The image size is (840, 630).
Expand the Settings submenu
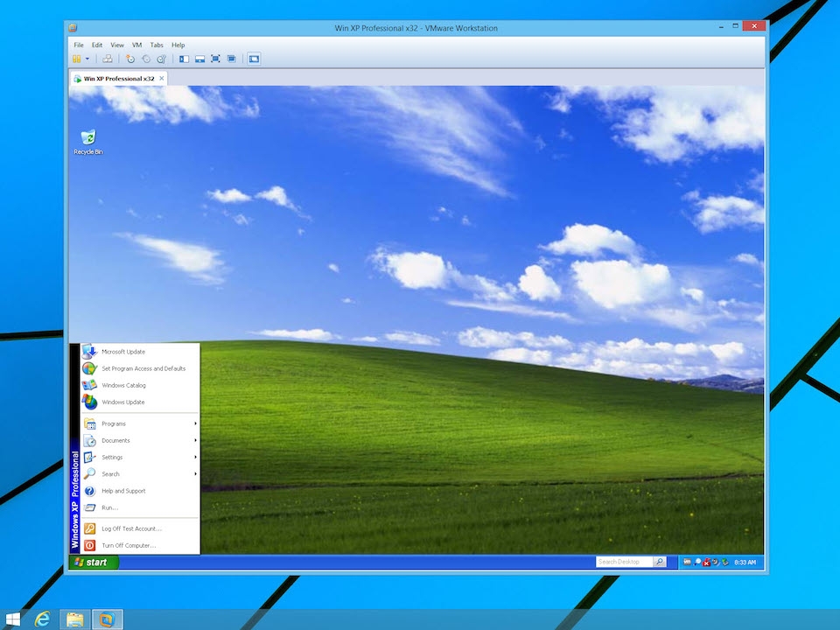point(111,457)
